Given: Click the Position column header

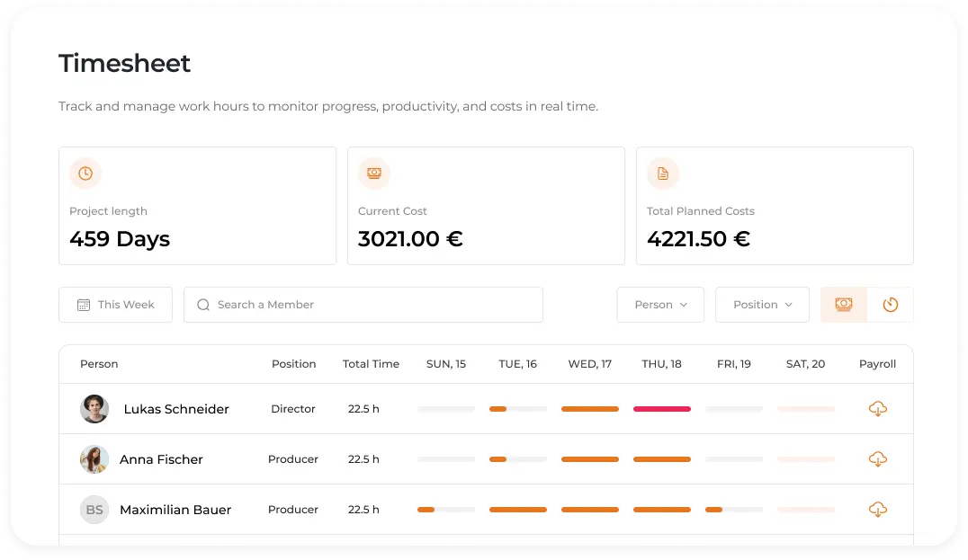Looking at the screenshot, I should (x=293, y=364).
